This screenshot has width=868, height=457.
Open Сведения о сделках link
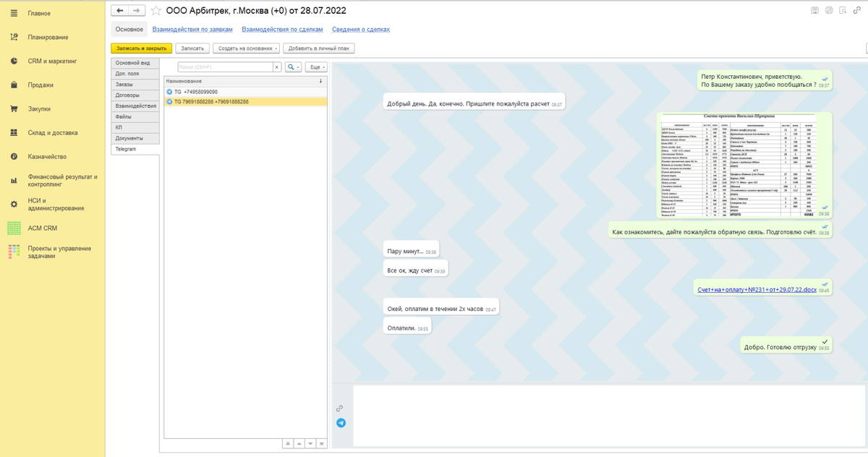361,30
